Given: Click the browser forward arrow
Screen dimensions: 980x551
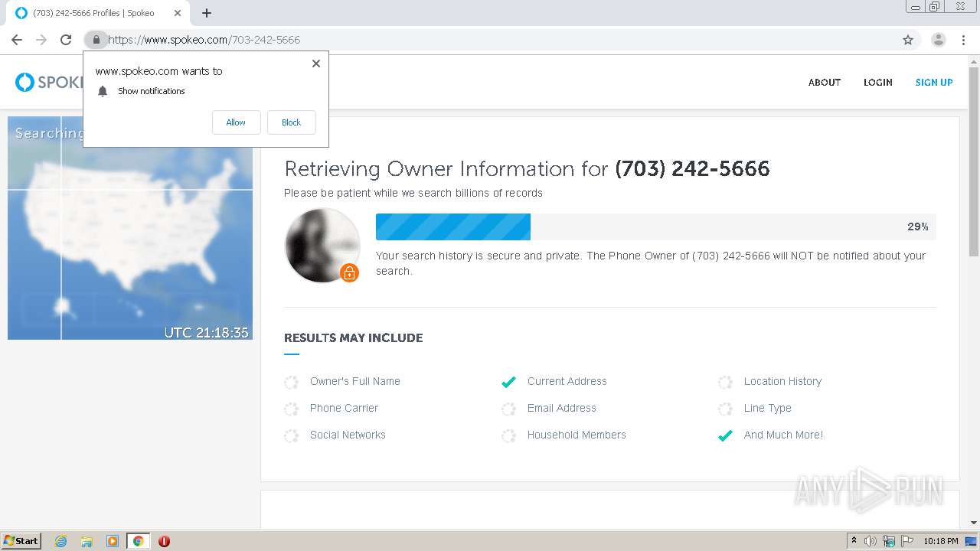Looking at the screenshot, I should 41,40.
